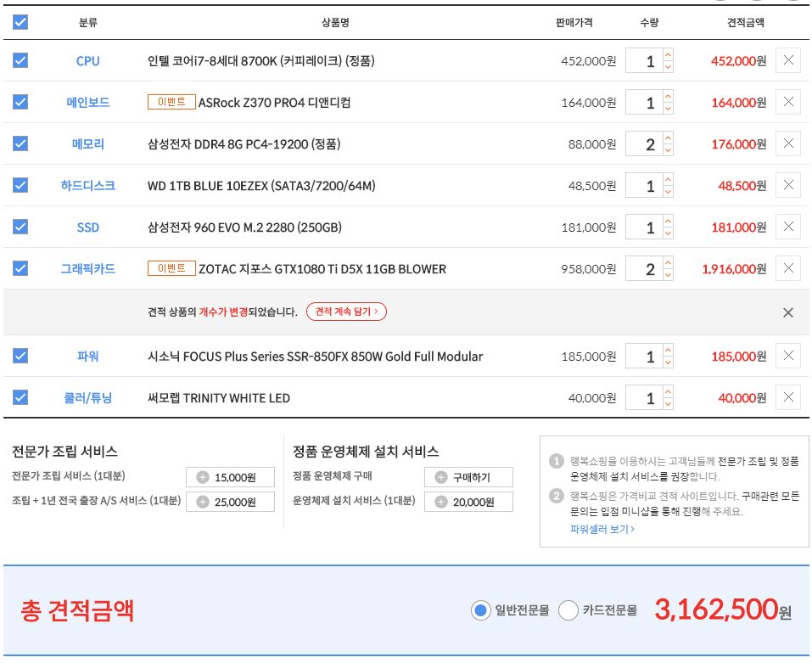812x663 pixels.
Task: Delete the 파워 row using its X icon
Action: (788, 356)
